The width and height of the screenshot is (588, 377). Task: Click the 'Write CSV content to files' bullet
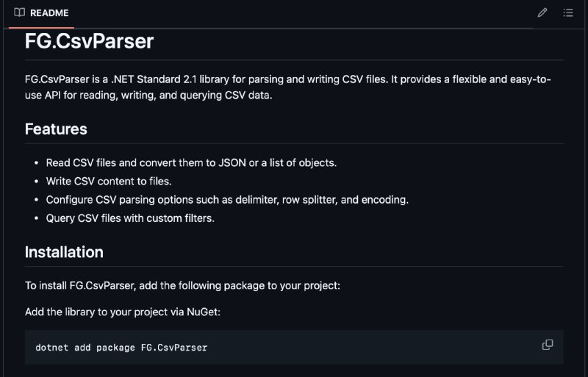109,182
